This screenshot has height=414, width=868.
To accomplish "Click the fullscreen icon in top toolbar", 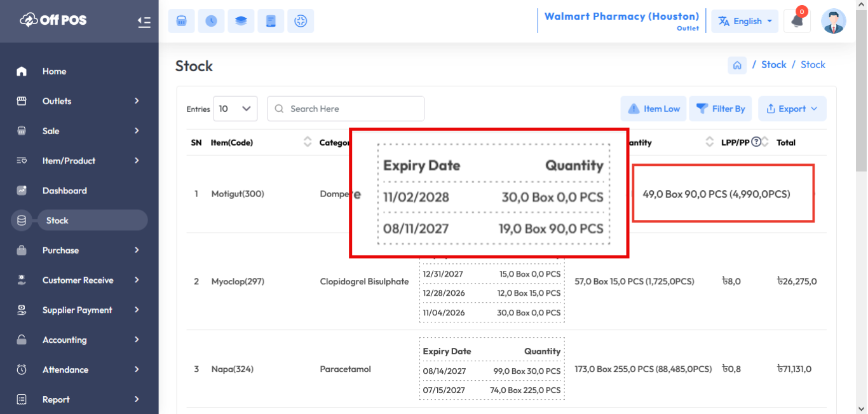I will pyautogui.click(x=301, y=21).
